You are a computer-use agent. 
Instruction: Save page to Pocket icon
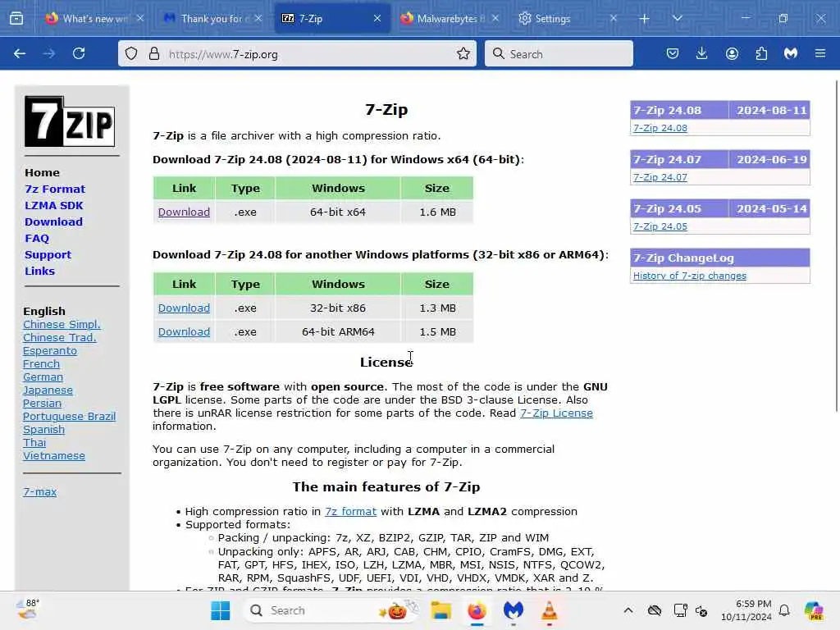(x=673, y=53)
